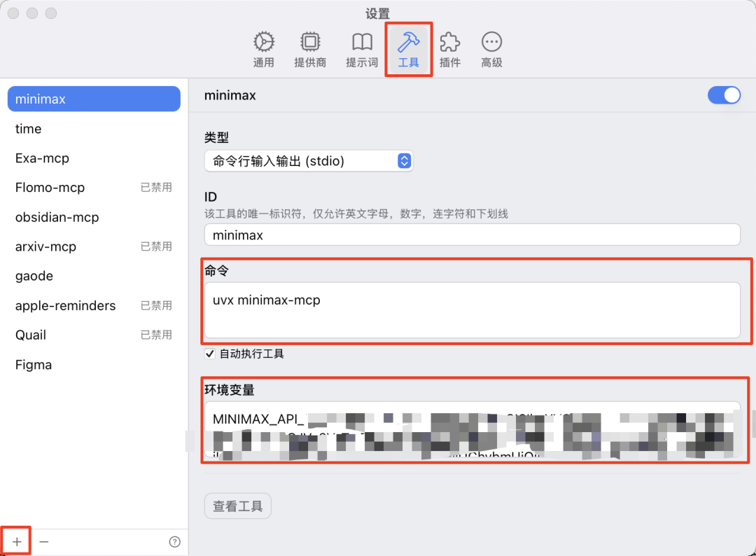
Task: Uncheck the 自动执行工具 checkbox
Action: [x=210, y=354]
